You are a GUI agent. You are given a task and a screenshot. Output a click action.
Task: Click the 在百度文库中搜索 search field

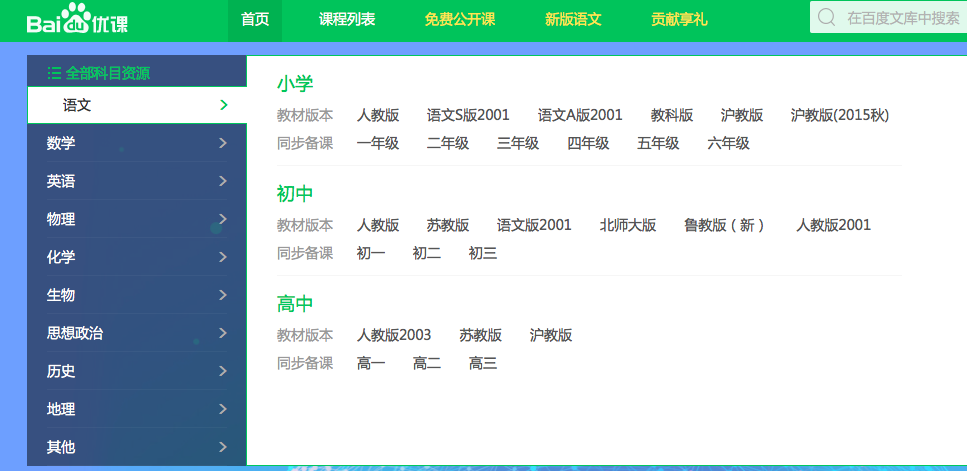point(902,18)
